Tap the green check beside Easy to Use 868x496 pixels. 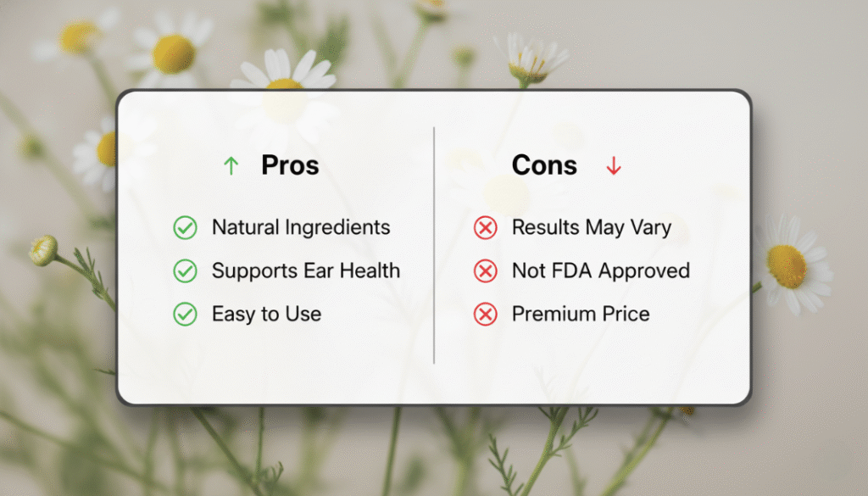(x=185, y=315)
